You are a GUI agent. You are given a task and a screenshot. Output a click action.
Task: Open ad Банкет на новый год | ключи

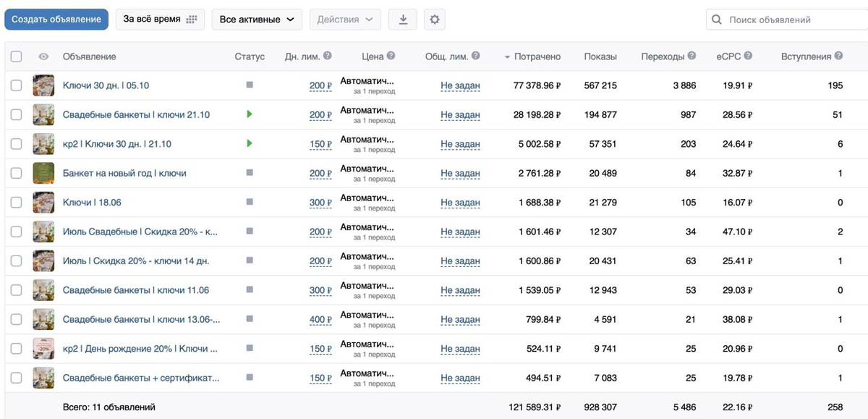click(x=124, y=173)
